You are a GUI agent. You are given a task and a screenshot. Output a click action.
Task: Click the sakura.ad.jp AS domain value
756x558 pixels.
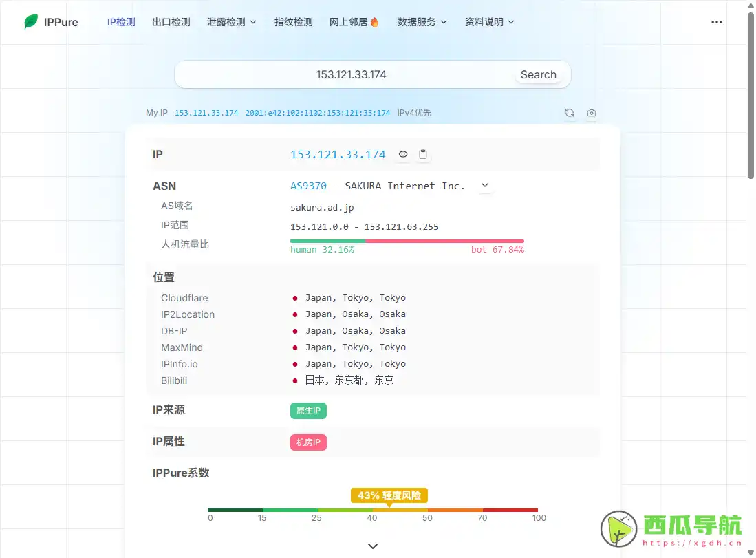click(322, 207)
